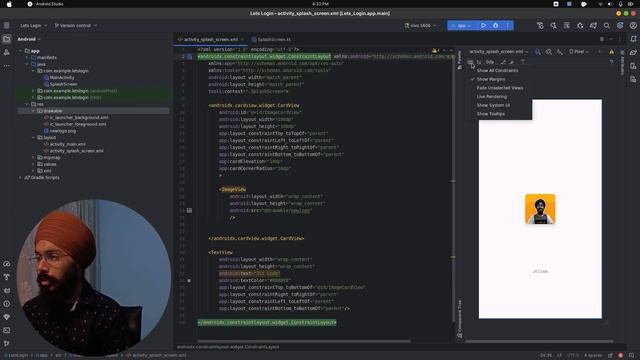Screen dimensions: 640x360
Task: Toggle Fade Unselected Views option
Action: click(500, 88)
